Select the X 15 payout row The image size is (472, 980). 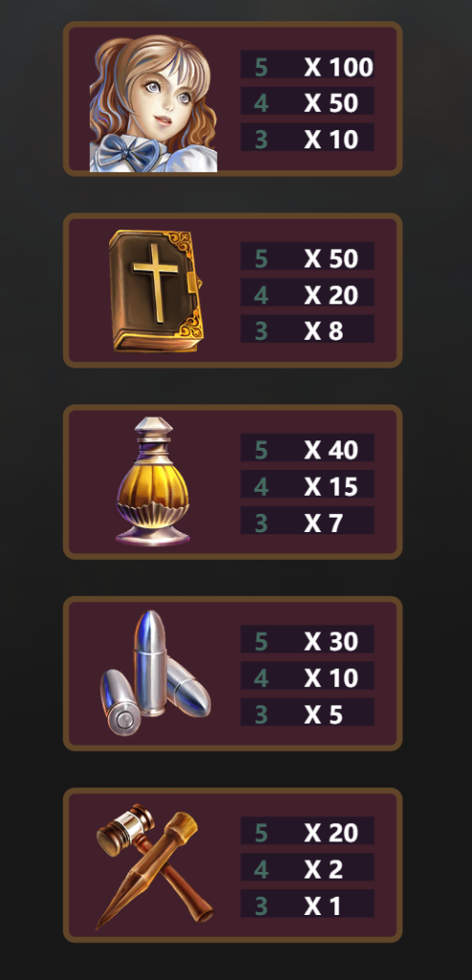pyautogui.click(x=307, y=483)
